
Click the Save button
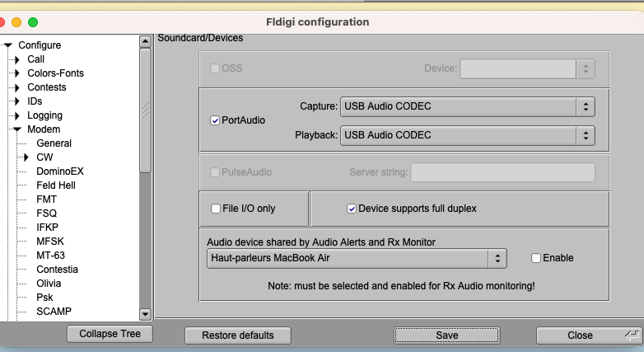(446, 336)
